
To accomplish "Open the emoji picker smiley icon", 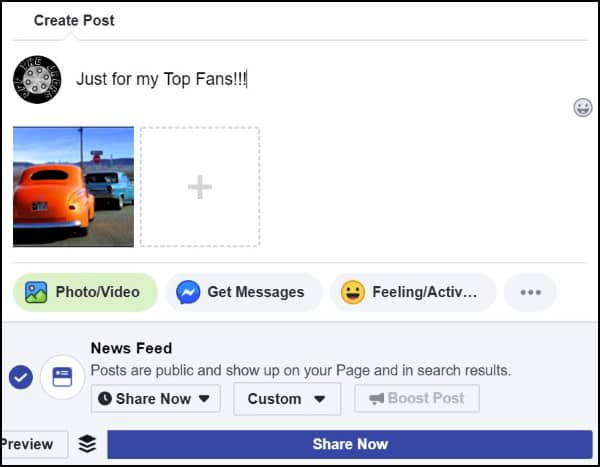I will tap(582, 107).
